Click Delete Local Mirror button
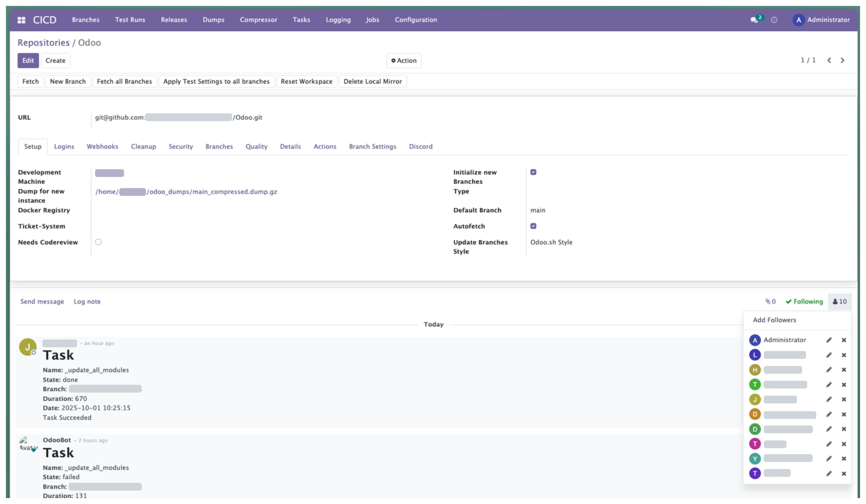Image resolution: width=866 pixels, height=504 pixels. click(372, 81)
